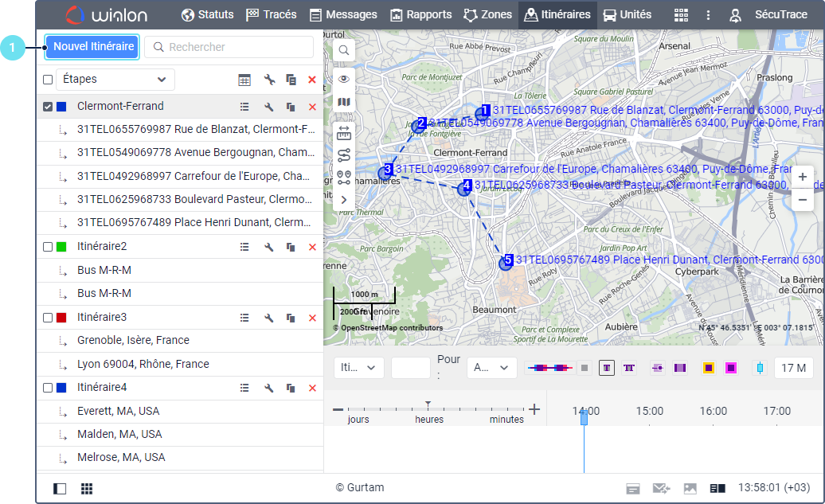
Task: Open the Zones tab
Action: point(487,15)
